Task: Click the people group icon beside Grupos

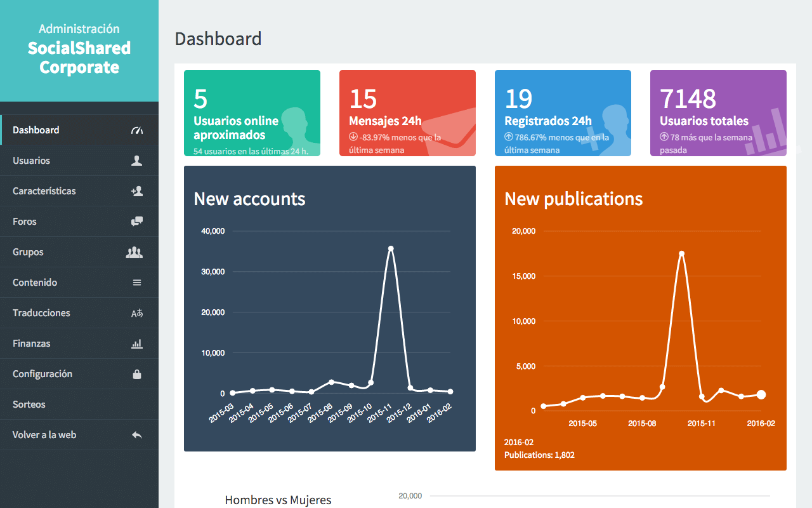Action: point(134,252)
